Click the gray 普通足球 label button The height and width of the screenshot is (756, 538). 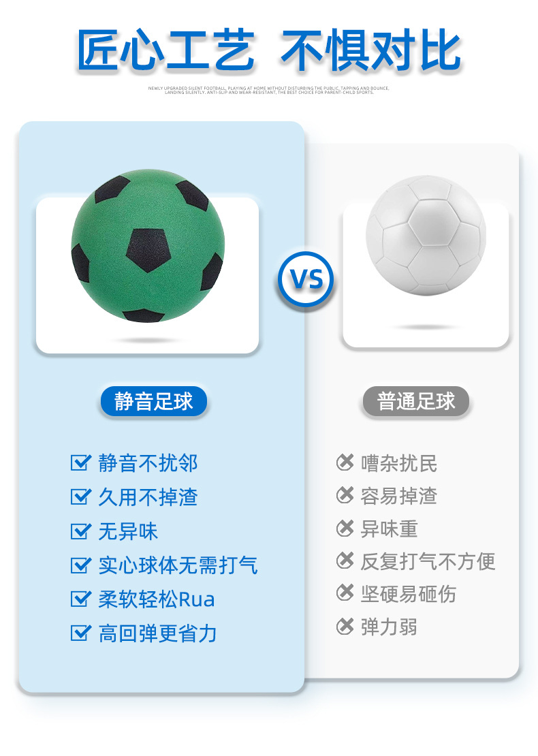click(x=415, y=402)
